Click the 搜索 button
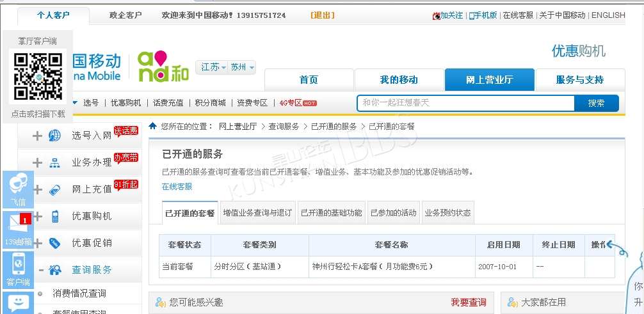 tap(597, 103)
